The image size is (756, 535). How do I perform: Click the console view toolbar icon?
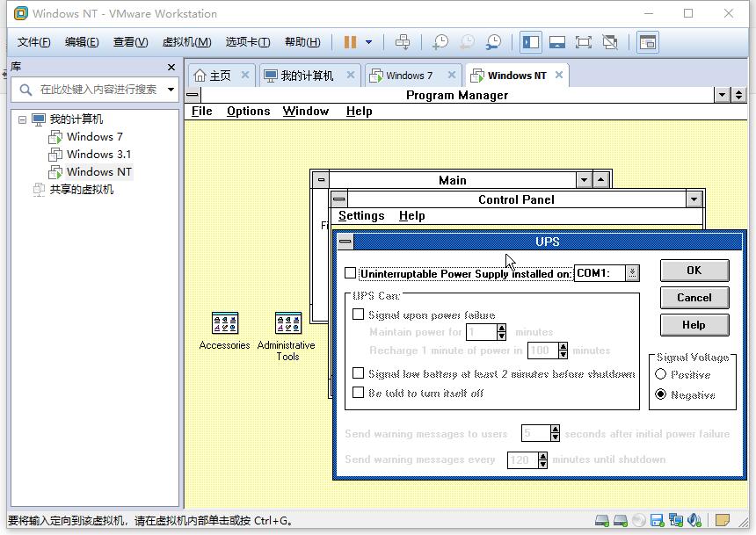pos(648,42)
